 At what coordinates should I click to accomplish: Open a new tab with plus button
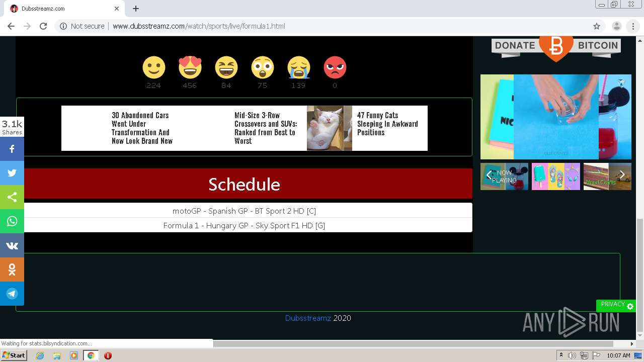point(136,9)
